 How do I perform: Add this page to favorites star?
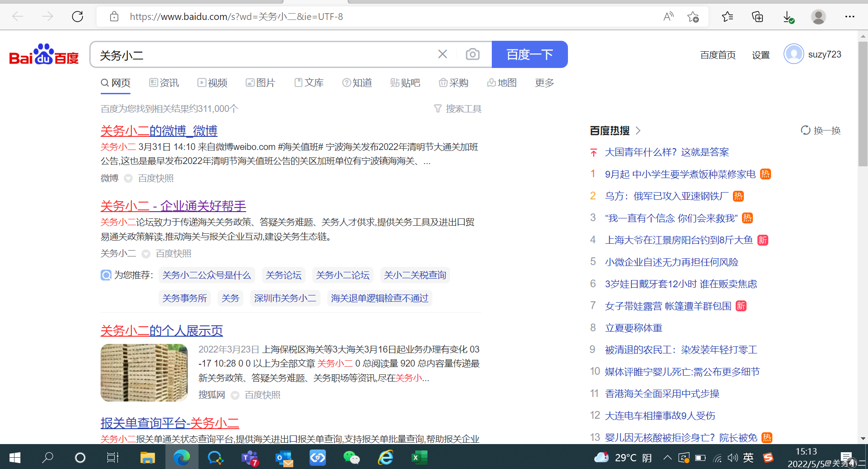(693, 17)
